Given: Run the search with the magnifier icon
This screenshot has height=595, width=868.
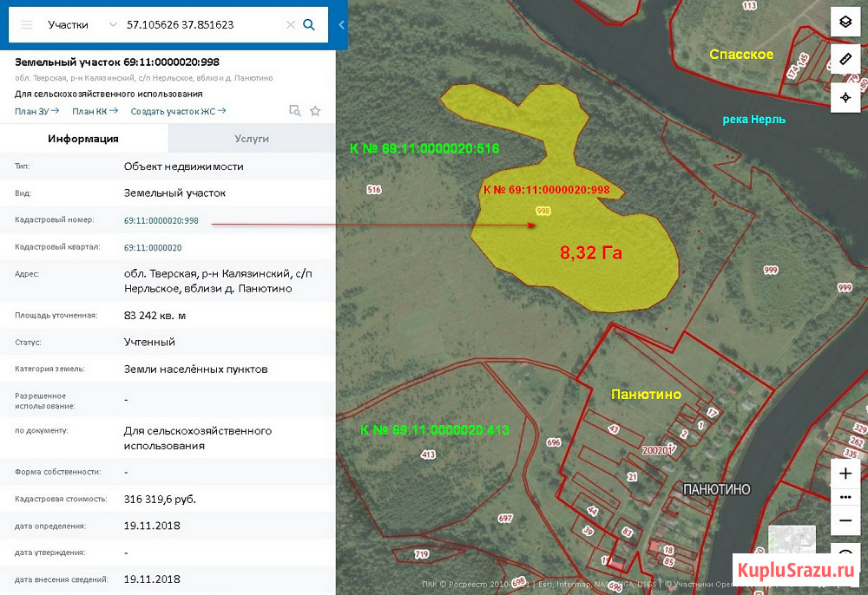Looking at the screenshot, I should pyautogui.click(x=309, y=25).
